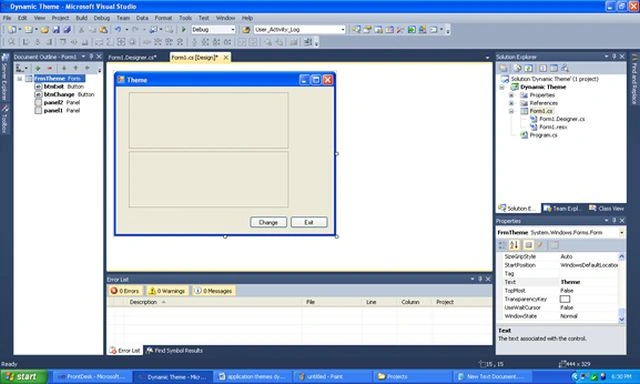Open the User_Activity_Log search dropdown

[342, 29]
